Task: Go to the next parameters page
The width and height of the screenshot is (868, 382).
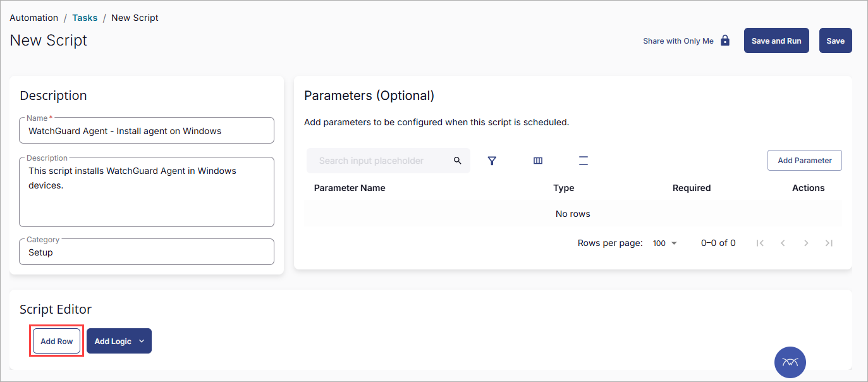Action: [x=806, y=243]
